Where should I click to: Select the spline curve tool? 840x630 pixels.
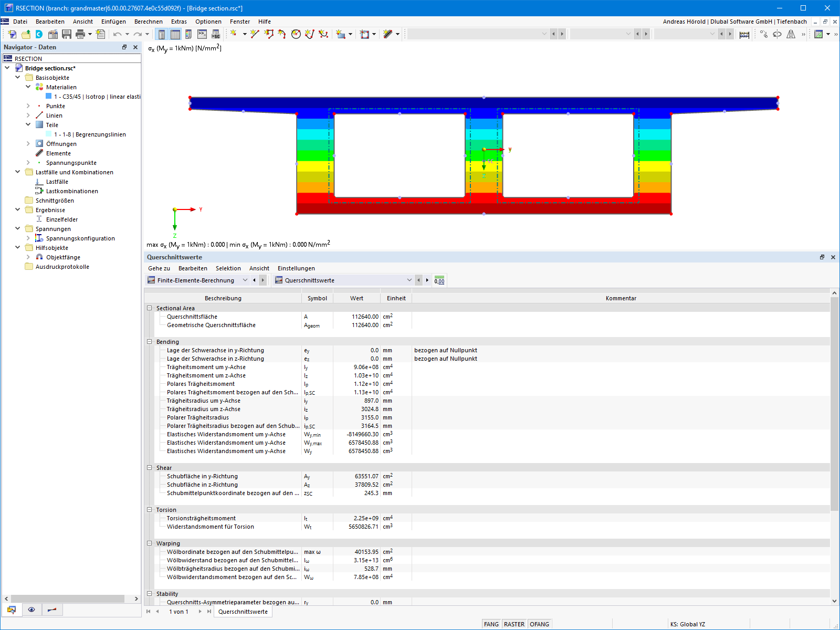click(x=323, y=34)
